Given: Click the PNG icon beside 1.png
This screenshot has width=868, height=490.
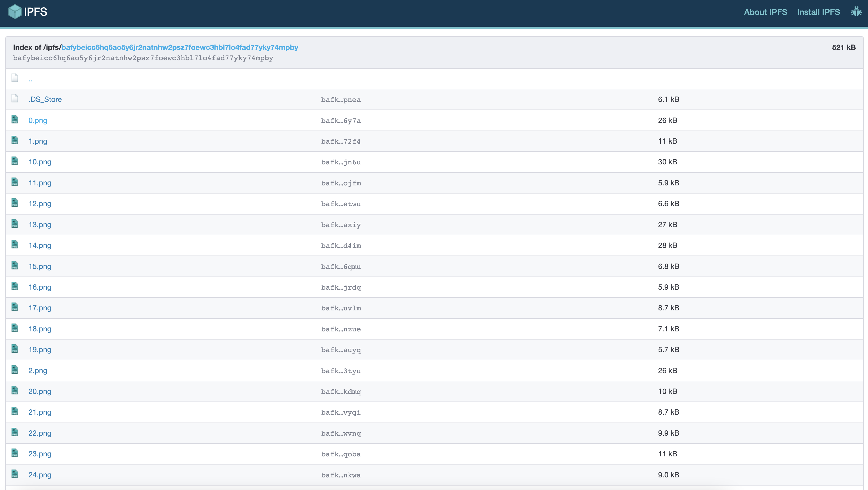Looking at the screenshot, I should [x=15, y=140].
